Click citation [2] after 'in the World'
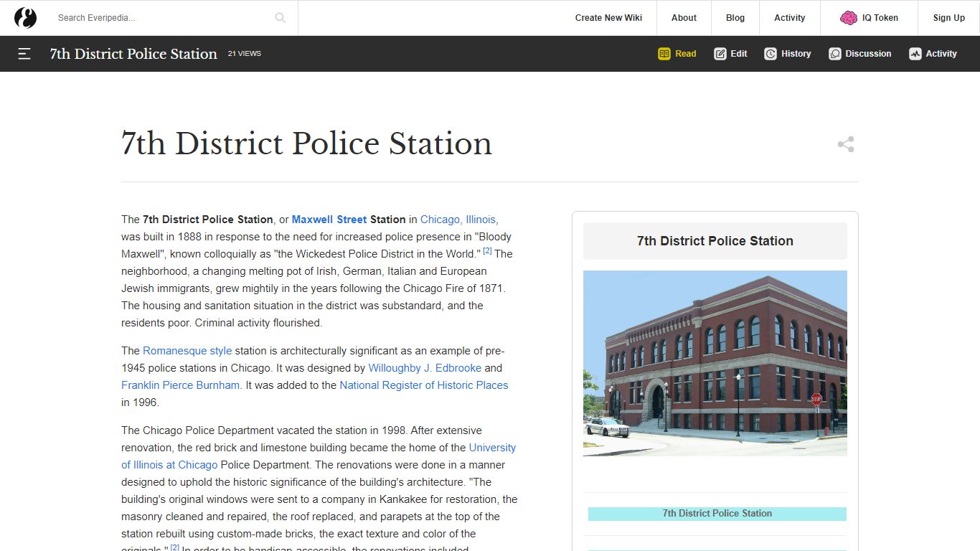Screen dimensions: 980x551 [x=487, y=251]
